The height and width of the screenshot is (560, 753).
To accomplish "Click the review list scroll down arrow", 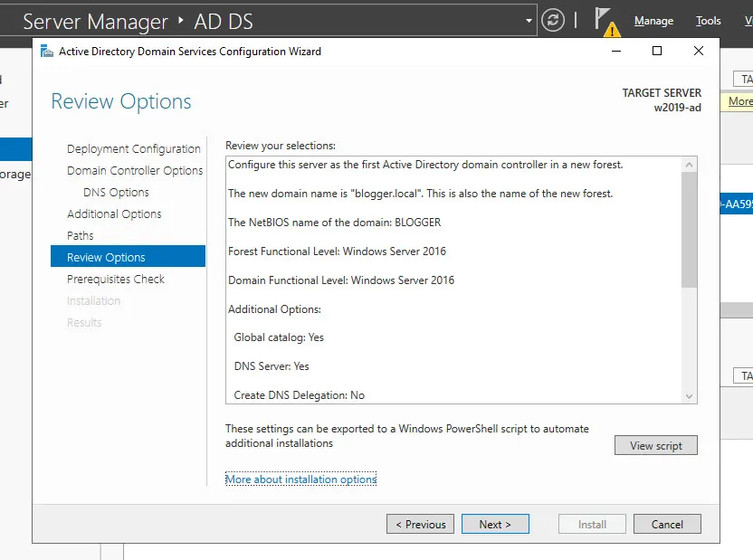I will tap(690, 395).
